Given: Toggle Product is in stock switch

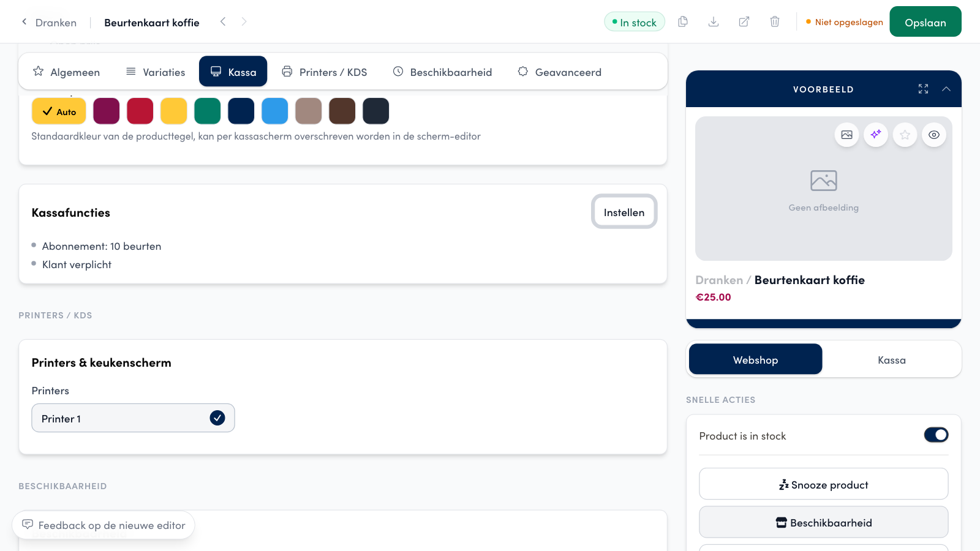Looking at the screenshot, I should [x=936, y=435].
